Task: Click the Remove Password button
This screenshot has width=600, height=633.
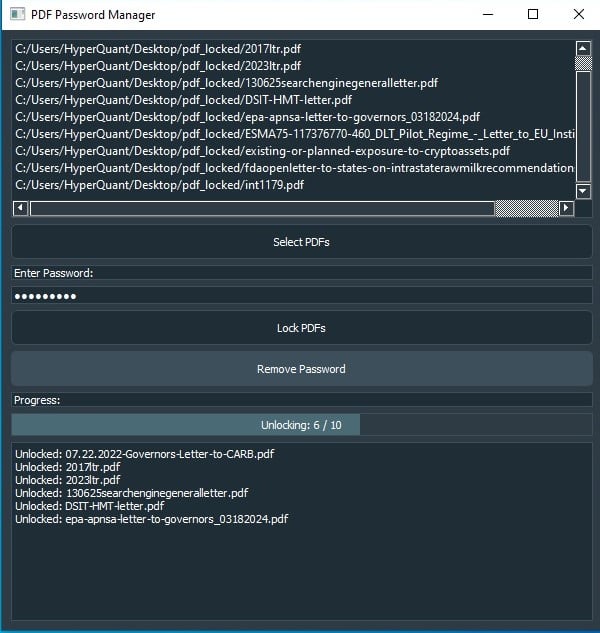Action: pos(301,369)
